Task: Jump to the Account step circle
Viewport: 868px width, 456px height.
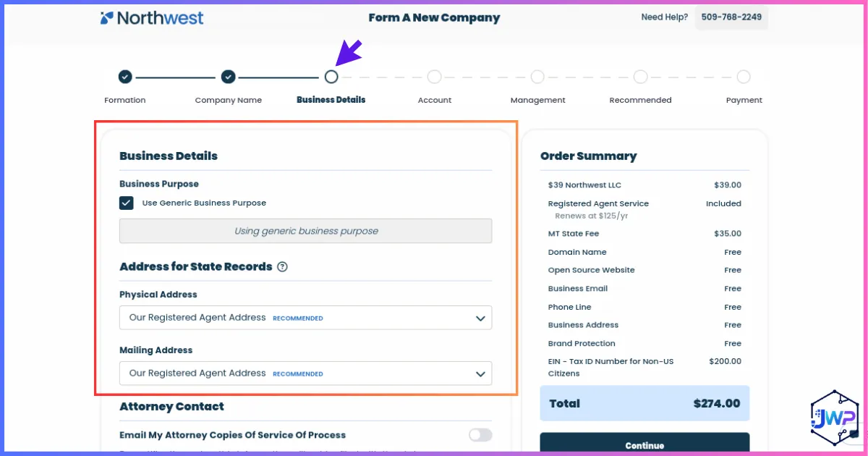Action: (434, 77)
